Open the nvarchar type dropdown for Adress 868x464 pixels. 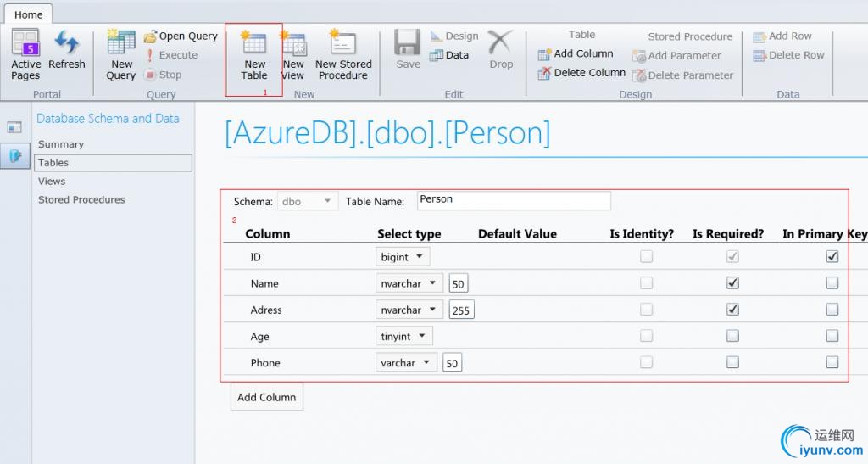[409, 310]
